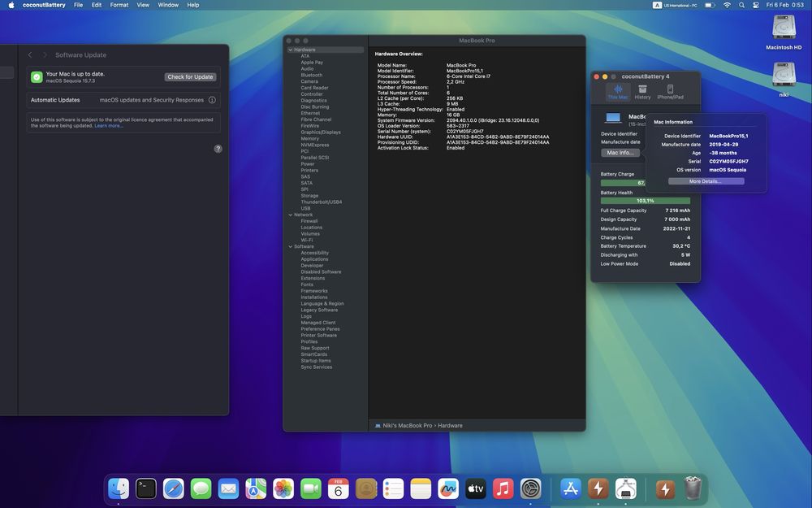Select Power in Hardware list
812x508 pixels.
(308, 164)
